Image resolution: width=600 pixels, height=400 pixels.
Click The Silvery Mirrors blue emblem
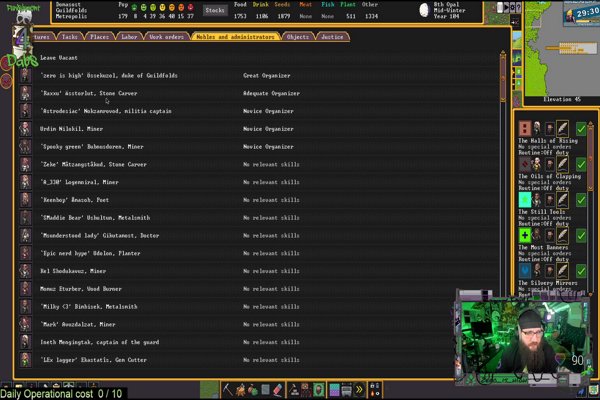(x=525, y=271)
